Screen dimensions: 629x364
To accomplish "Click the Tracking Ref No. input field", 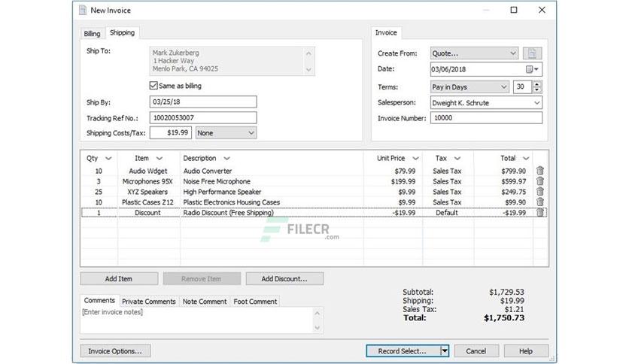I will point(203,117).
